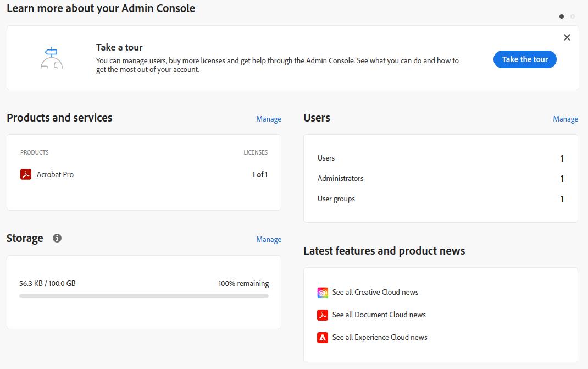This screenshot has height=369, width=588.
Task: Click the red PDF icon next to Acrobat Pro
Action: click(x=25, y=174)
